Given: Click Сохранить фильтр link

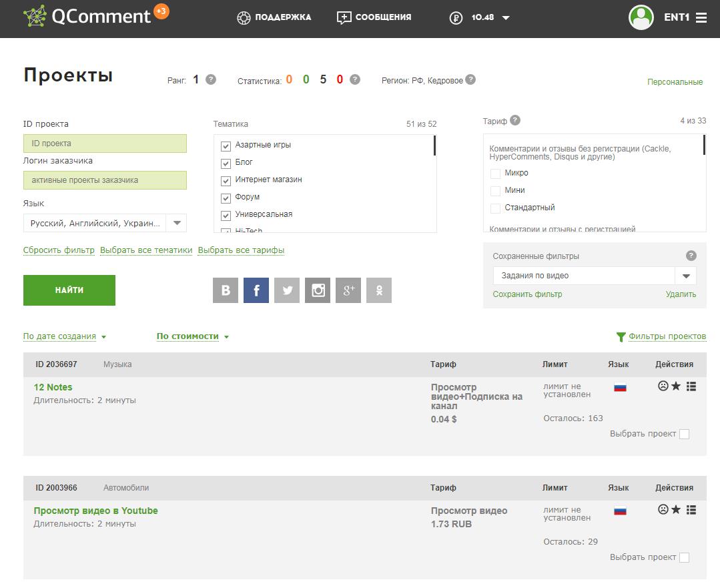Looking at the screenshot, I should coord(527,294).
